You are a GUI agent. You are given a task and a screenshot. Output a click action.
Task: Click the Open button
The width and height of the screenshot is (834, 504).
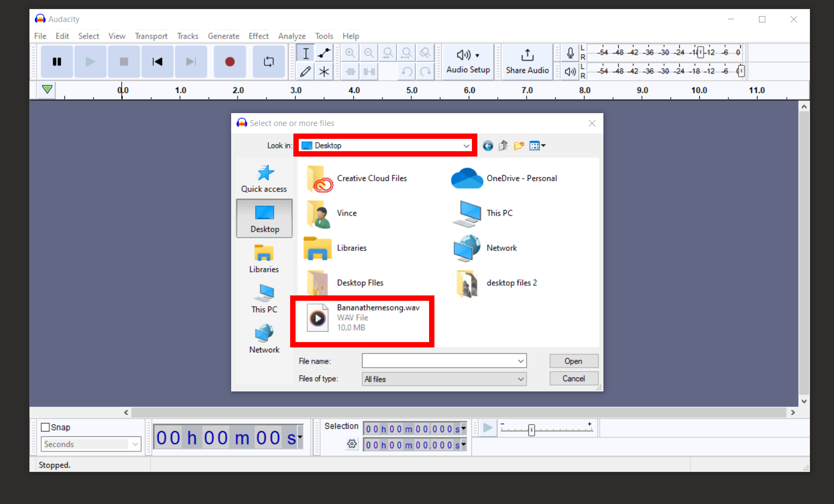[573, 360]
